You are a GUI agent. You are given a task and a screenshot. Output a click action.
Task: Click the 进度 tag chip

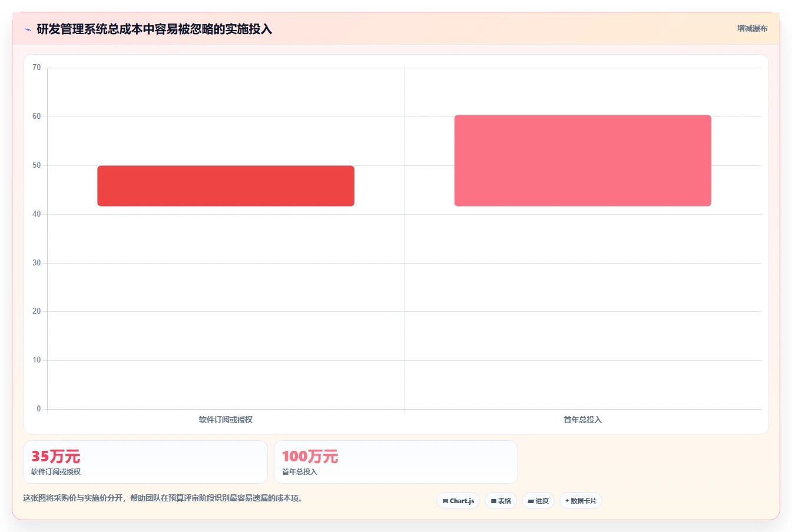pyautogui.click(x=538, y=501)
